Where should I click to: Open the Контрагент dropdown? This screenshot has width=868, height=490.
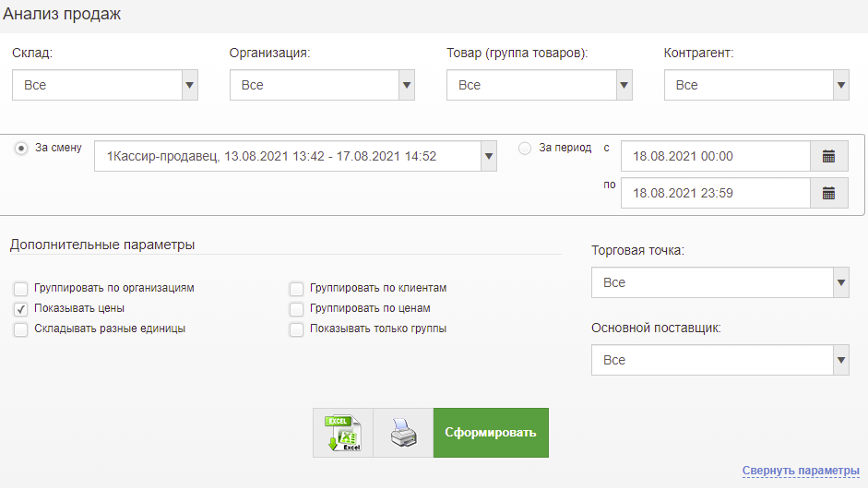coord(756,85)
